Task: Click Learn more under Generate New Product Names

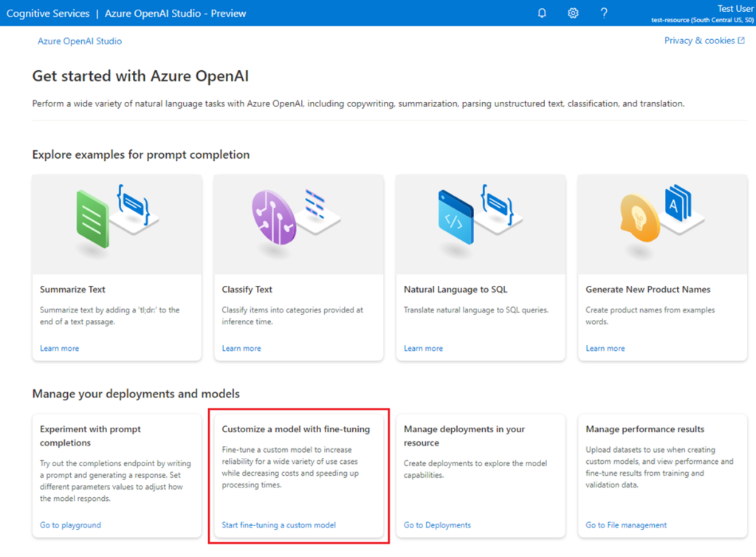Action: point(605,348)
